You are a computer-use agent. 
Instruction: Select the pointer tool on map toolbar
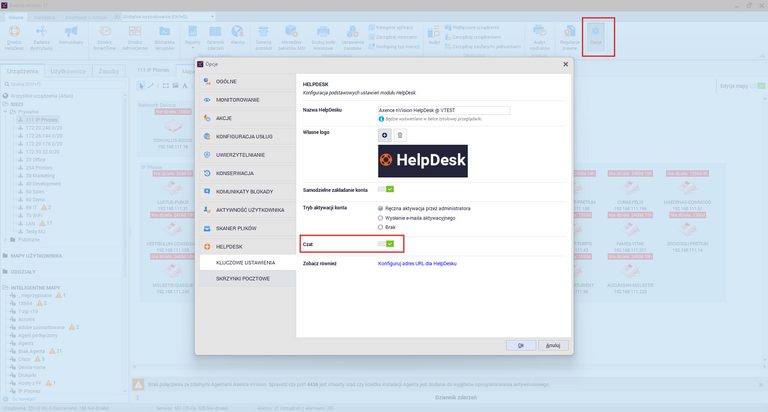[x=141, y=86]
